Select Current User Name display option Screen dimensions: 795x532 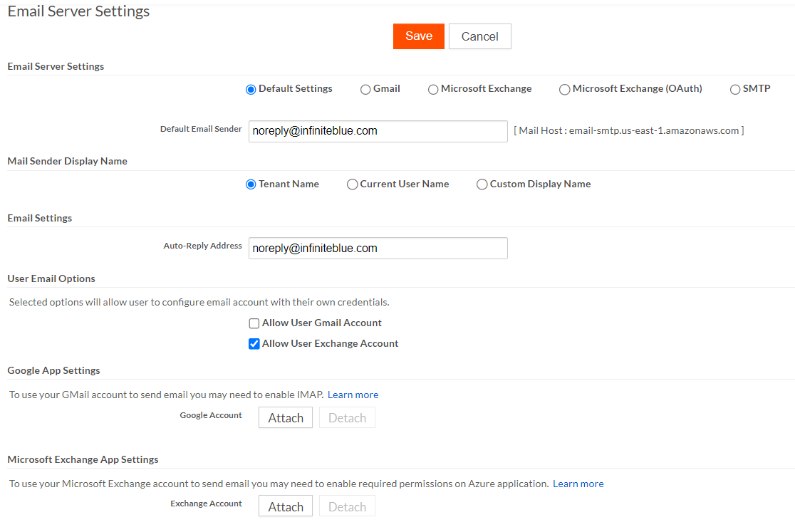coord(352,184)
